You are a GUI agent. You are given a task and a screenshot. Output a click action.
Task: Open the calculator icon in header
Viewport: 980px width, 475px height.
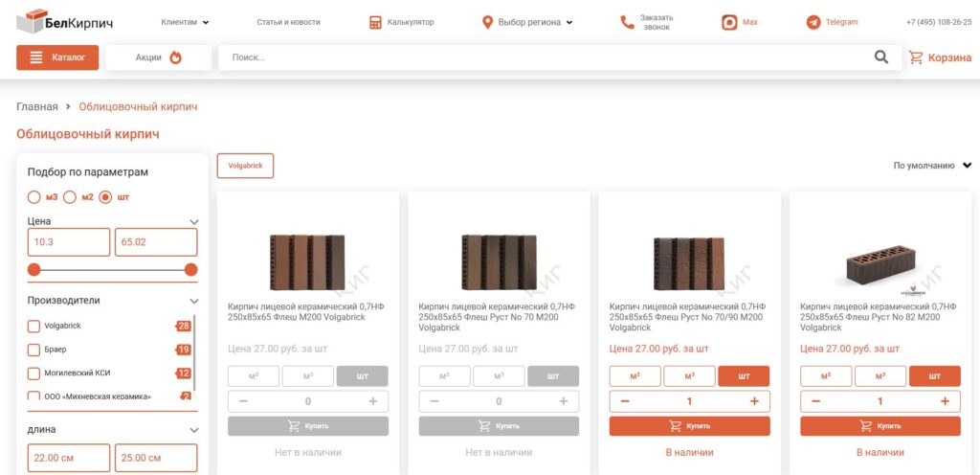(x=375, y=22)
